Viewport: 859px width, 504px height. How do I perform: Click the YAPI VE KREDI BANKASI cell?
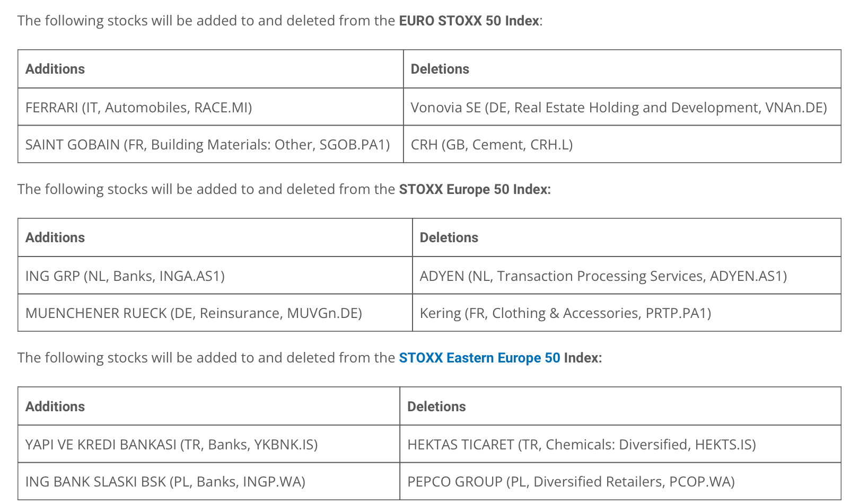(x=209, y=444)
